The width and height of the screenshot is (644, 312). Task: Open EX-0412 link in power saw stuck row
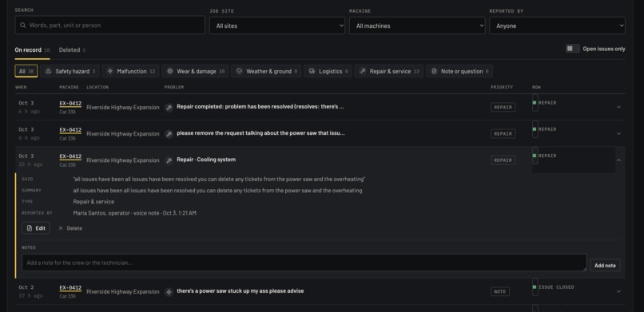click(x=70, y=288)
